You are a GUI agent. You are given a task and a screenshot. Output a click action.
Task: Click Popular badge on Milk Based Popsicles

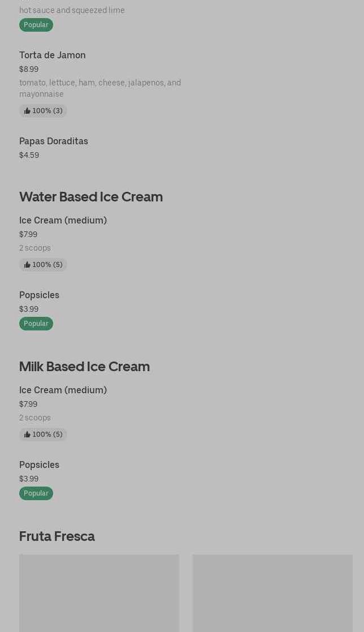(x=36, y=493)
